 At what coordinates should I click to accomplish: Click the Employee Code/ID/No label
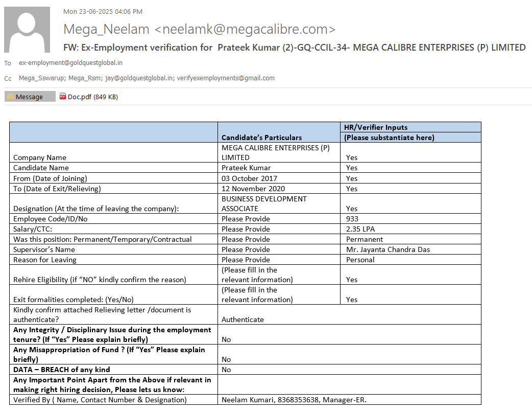point(50,219)
